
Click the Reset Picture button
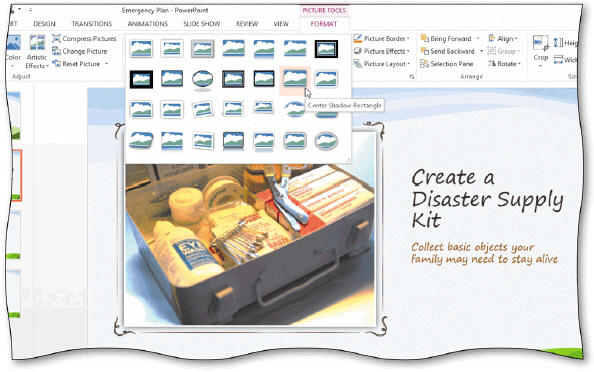tap(76, 64)
